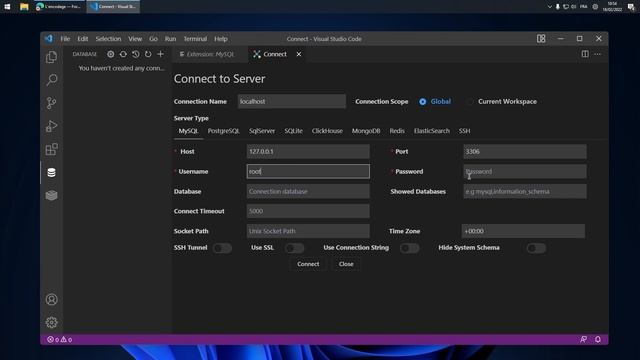This screenshot has width=640, height=360.
Task: Open the Terminal menu
Action: 195,39
